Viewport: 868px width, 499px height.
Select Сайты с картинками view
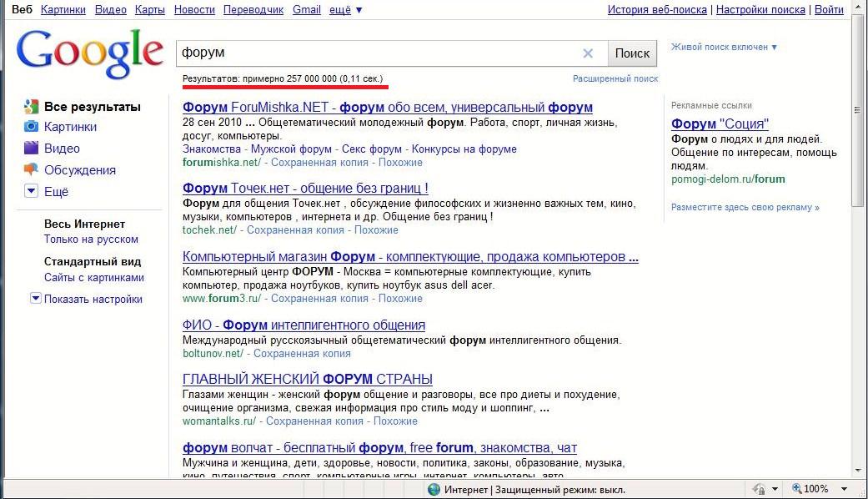pos(94,278)
